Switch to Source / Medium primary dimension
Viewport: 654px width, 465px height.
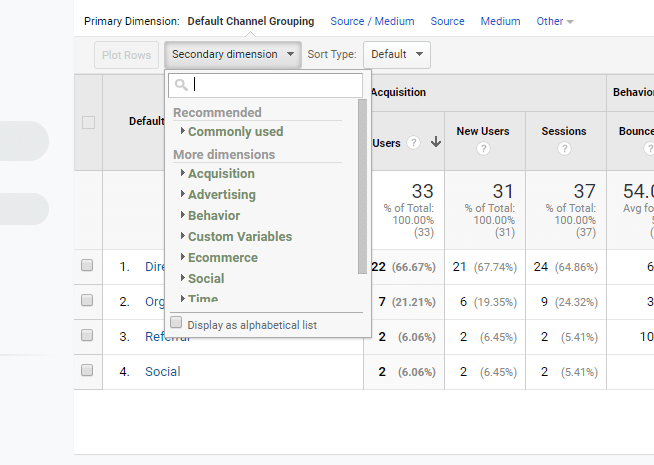372,21
